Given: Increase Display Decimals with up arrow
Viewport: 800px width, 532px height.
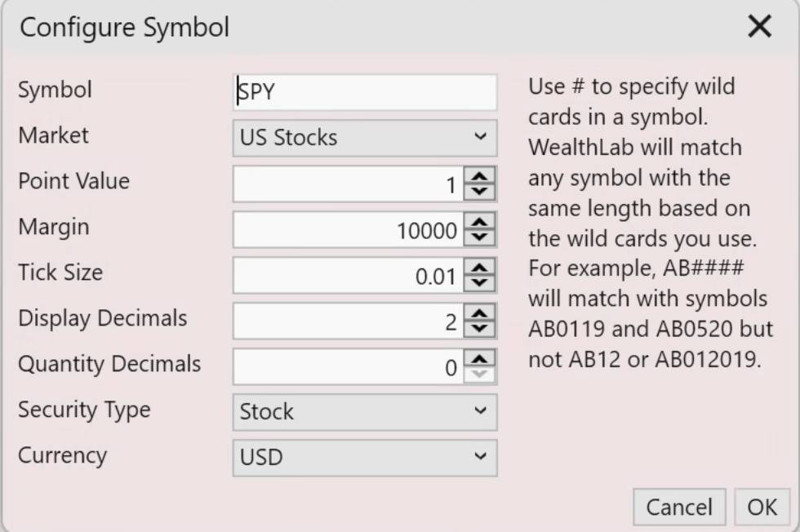Looking at the screenshot, I should 480,313.
